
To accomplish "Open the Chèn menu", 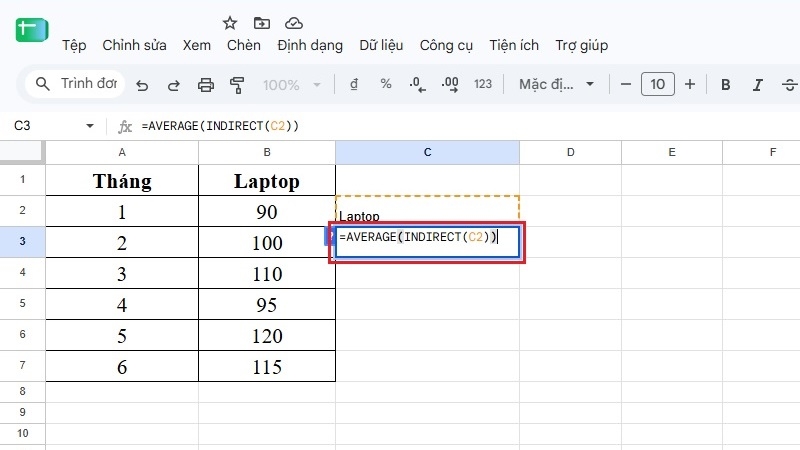I will click(x=243, y=45).
